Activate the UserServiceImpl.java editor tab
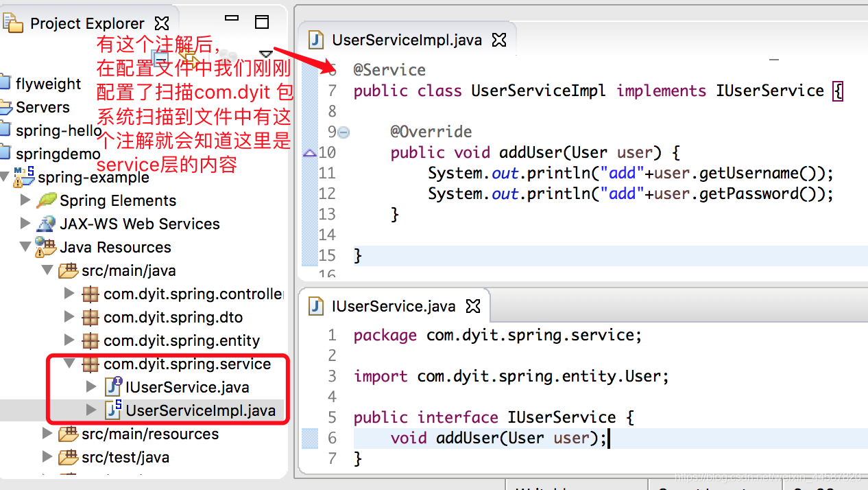 pyautogui.click(x=407, y=40)
